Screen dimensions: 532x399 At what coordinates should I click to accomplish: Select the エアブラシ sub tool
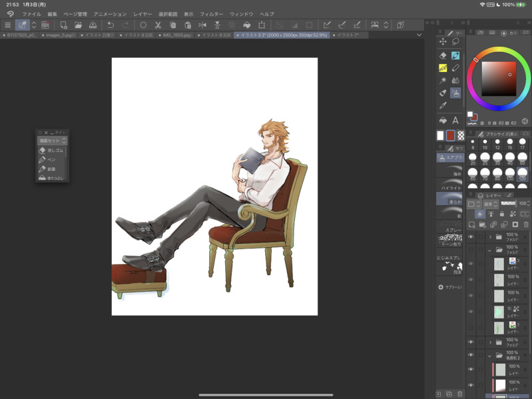click(x=450, y=158)
